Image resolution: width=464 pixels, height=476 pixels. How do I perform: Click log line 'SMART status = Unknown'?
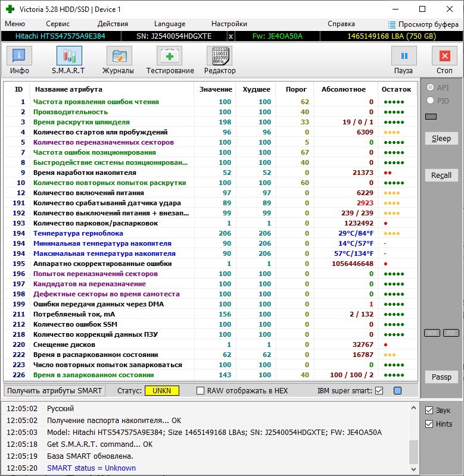pyautogui.click(x=91, y=468)
